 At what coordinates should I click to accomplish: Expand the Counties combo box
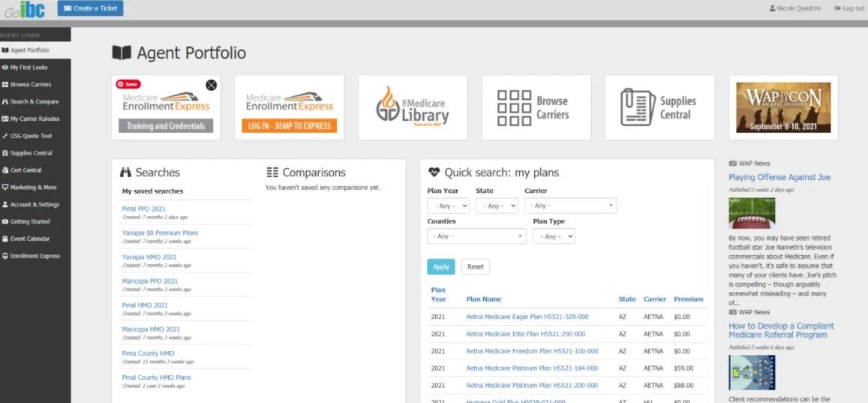(x=476, y=236)
